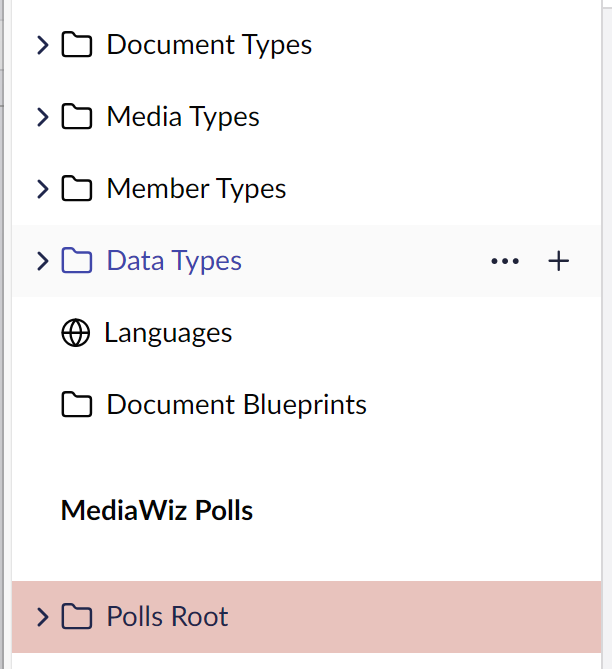
Task: Open the Data Types three-dot actions menu
Action: (505, 261)
